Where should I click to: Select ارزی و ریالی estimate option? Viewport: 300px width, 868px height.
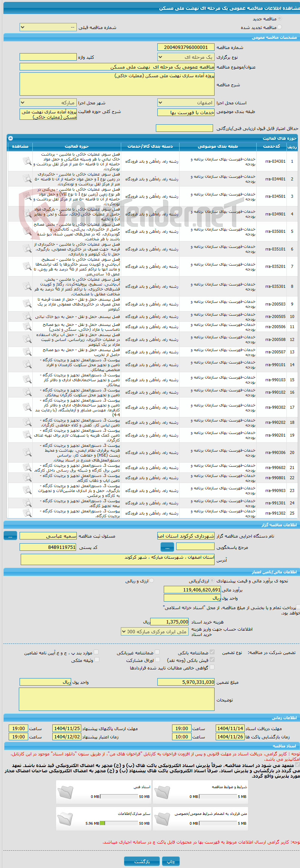click(152, 581)
